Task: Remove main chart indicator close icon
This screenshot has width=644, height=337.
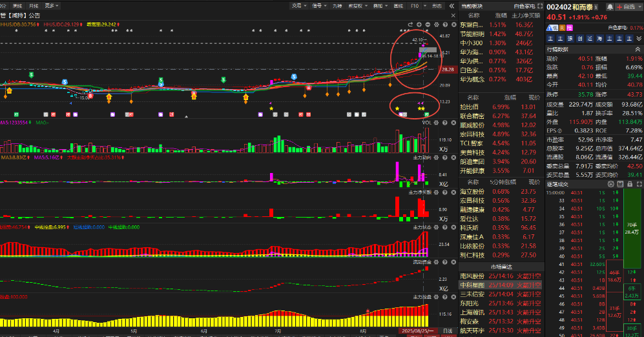Action: pyautogui.click(x=453, y=25)
